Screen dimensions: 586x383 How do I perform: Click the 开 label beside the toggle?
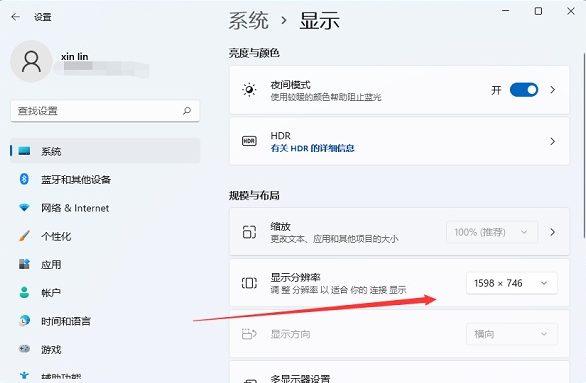[x=496, y=90]
